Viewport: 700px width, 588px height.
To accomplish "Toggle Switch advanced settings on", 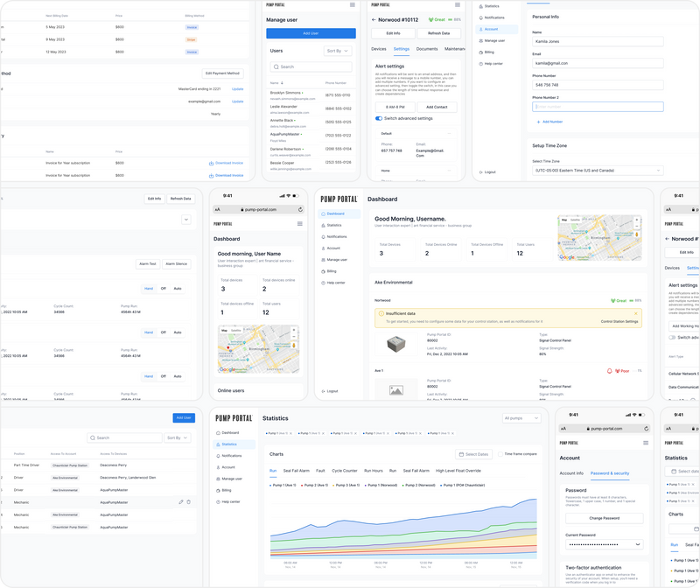I will pos(379,118).
